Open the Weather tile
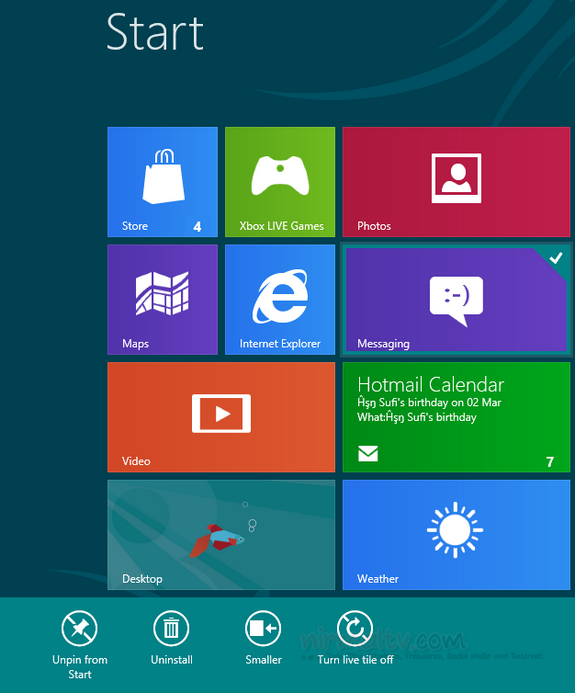 tap(456, 535)
